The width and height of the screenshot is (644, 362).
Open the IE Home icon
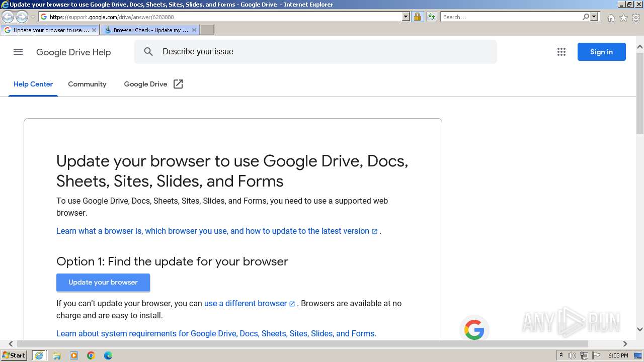[x=611, y=18]
